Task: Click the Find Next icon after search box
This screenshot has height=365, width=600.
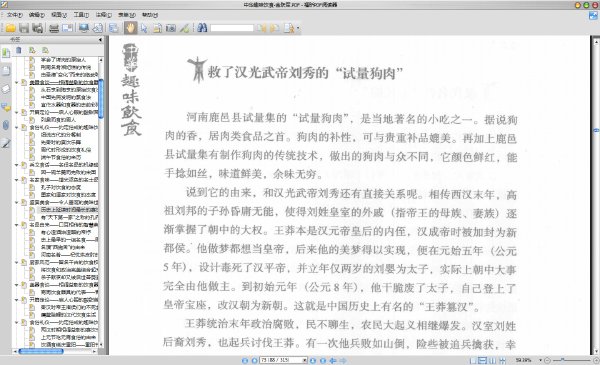Action: [274, 28]
